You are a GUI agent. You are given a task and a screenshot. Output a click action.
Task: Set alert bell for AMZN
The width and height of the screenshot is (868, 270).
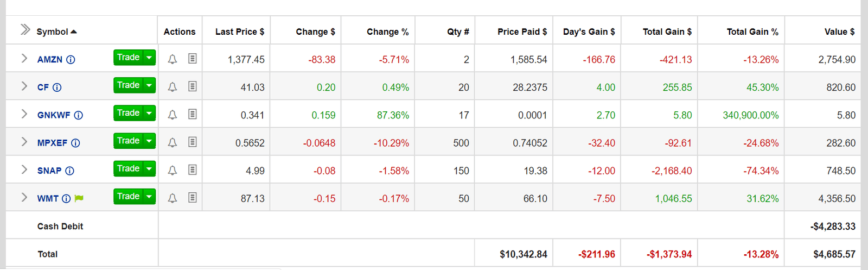pos(173,59)
